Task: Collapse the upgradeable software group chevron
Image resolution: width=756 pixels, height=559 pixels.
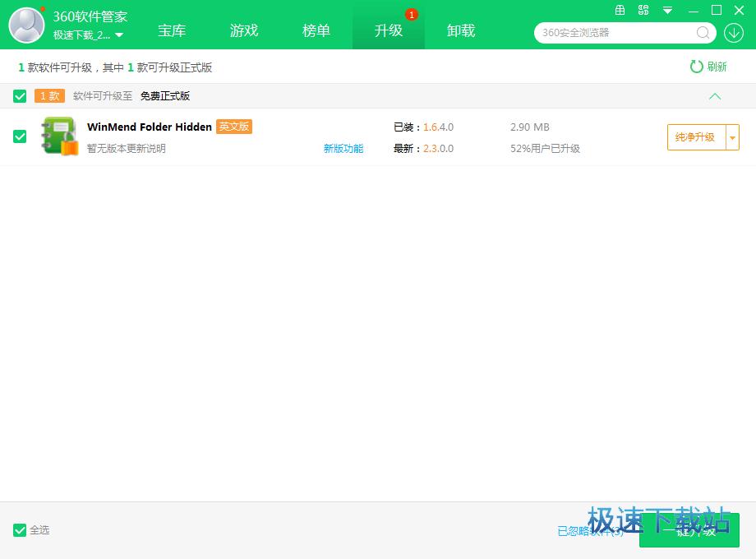Action: [x=715, y=96]
